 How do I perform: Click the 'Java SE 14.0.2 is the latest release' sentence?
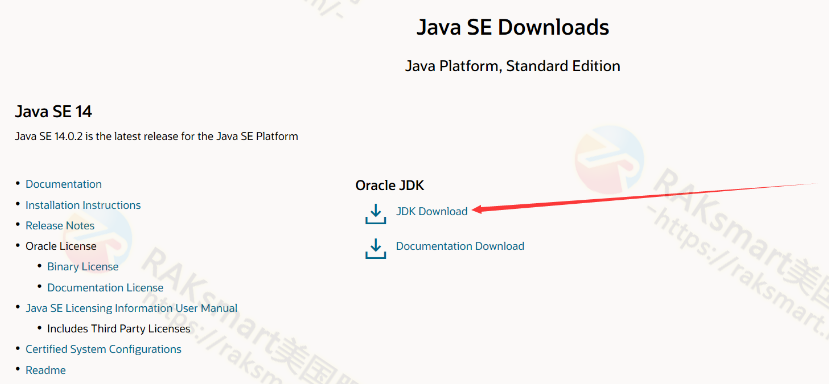click(156, 136)
